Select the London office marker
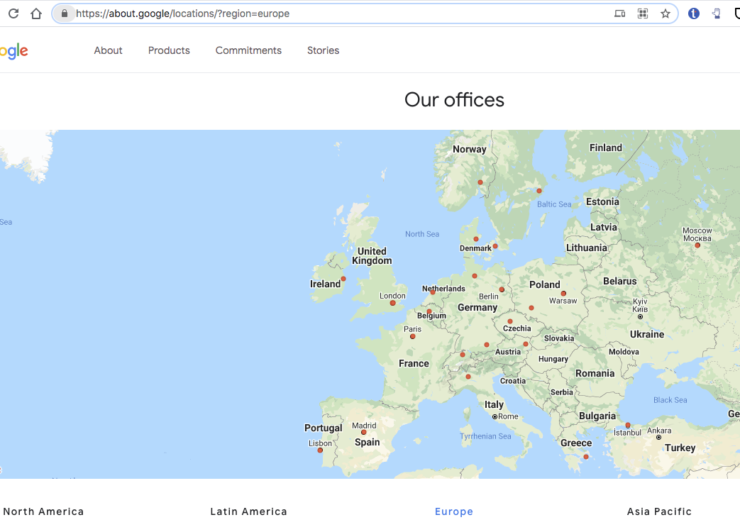The width and height of the screenshot is (740, 532). click(393, 303)
